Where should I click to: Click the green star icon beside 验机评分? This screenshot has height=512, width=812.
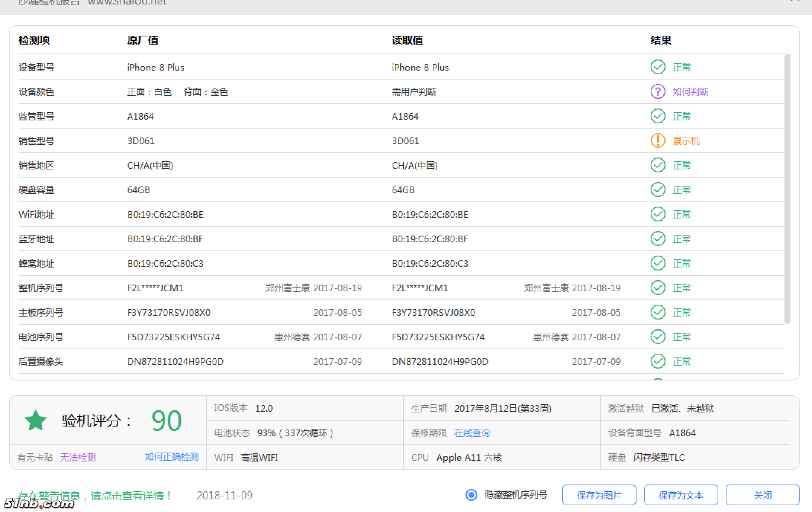click(36, 421)
